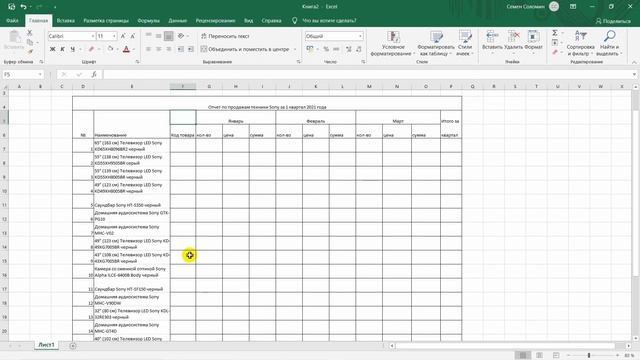Click the Формат cells button
The height and width of the screenshot is (360, 640).
533,41
